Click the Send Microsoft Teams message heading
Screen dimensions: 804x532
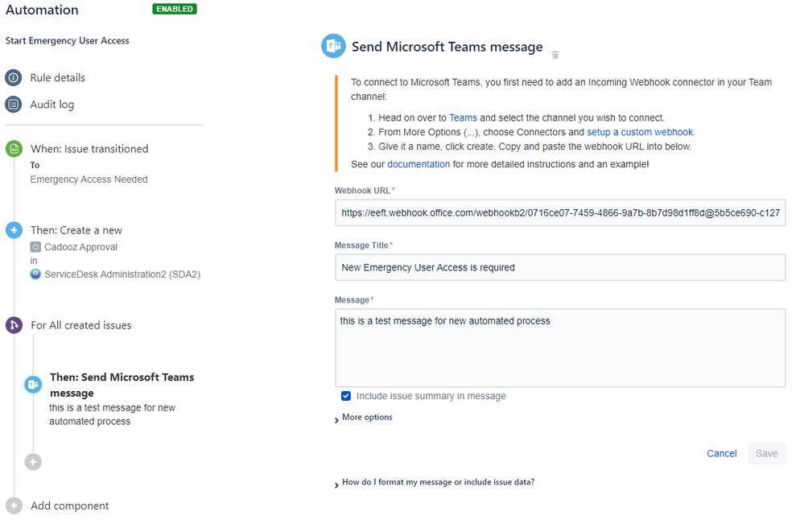447,47
